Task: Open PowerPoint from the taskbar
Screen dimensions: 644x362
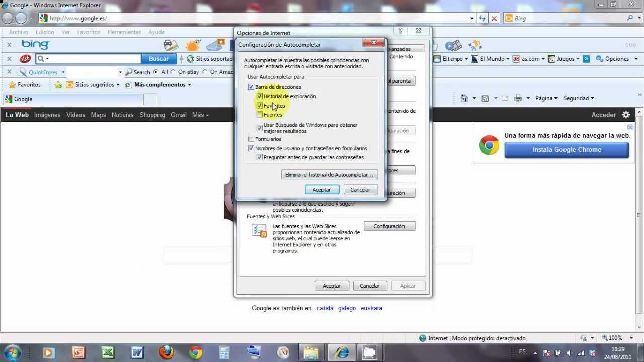Action: (x=78, y=352)
